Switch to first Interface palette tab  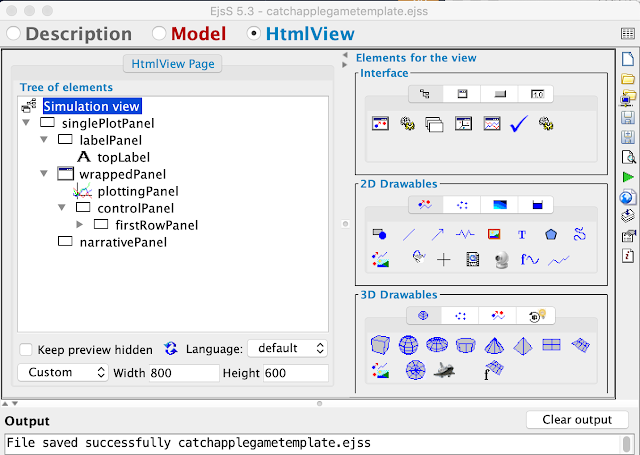[425, 94]
